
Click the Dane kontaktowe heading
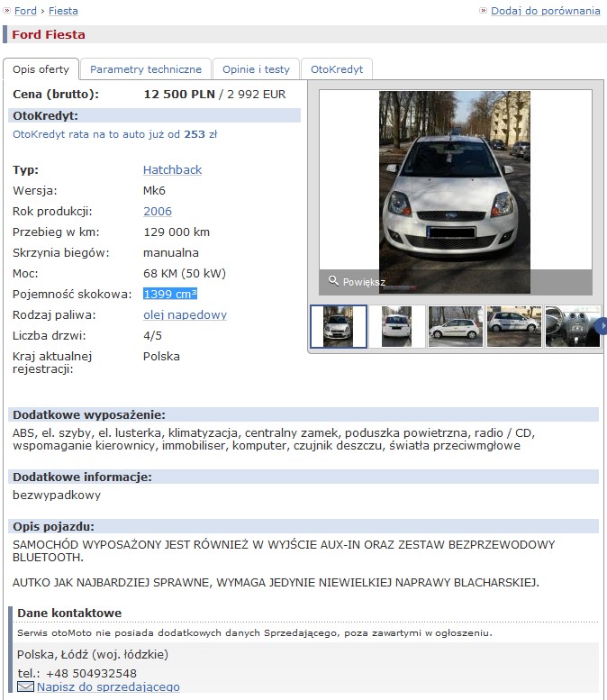click(69, 613)
